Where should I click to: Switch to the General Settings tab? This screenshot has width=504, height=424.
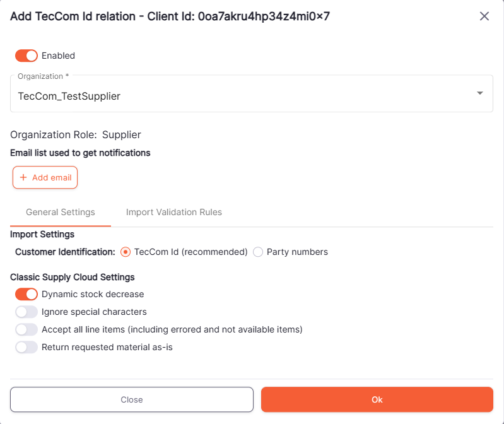coord(61,212)
